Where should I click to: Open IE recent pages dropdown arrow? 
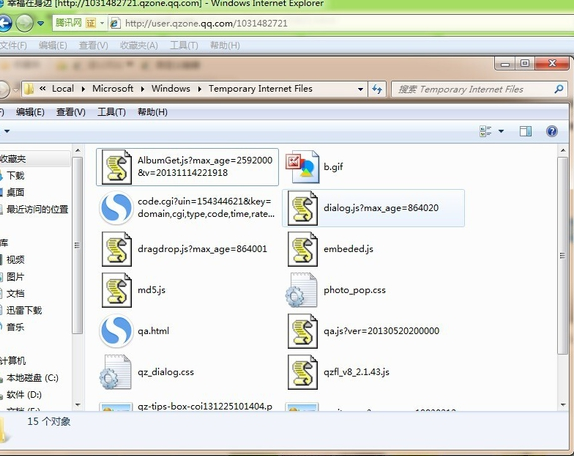coord(41,23)
